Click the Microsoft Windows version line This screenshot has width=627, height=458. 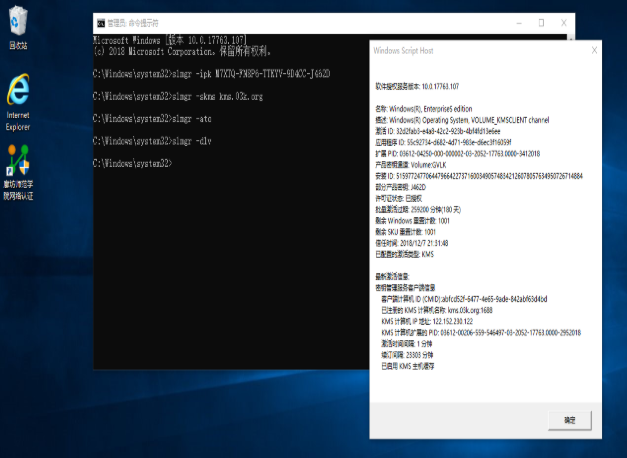[170, 40]
